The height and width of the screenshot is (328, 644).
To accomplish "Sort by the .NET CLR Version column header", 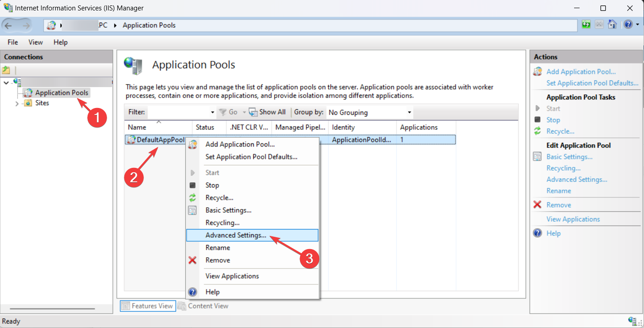I will (249, 127).
